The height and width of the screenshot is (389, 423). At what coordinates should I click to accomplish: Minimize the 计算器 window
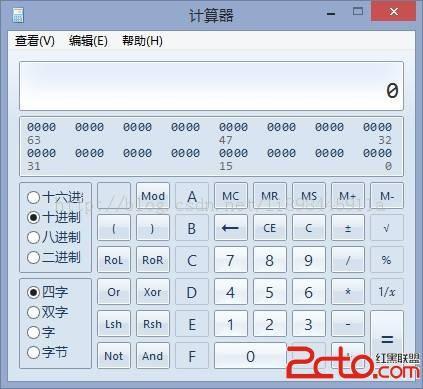[331, 13]
